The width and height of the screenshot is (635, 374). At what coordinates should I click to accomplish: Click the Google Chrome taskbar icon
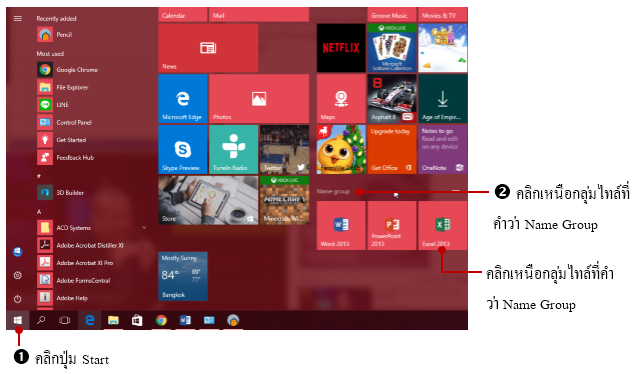pos(161,321)
